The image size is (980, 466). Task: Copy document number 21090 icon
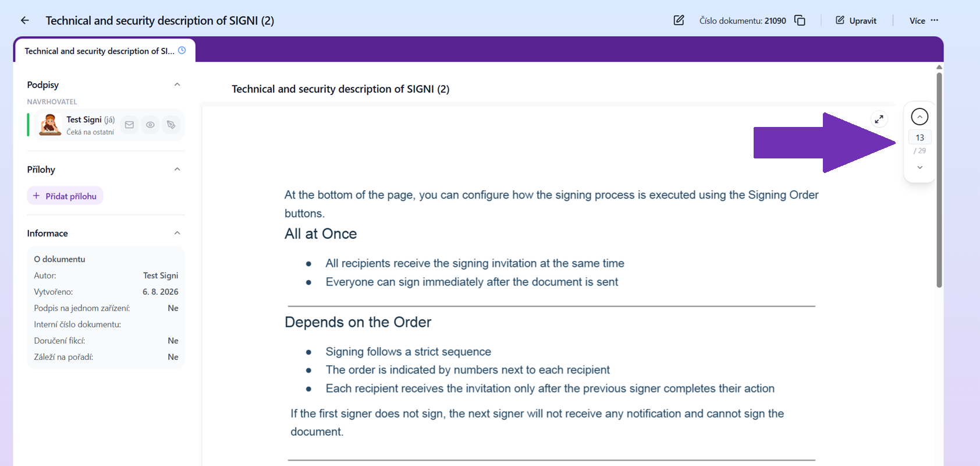pyautogui.click(x=800, y=20)
